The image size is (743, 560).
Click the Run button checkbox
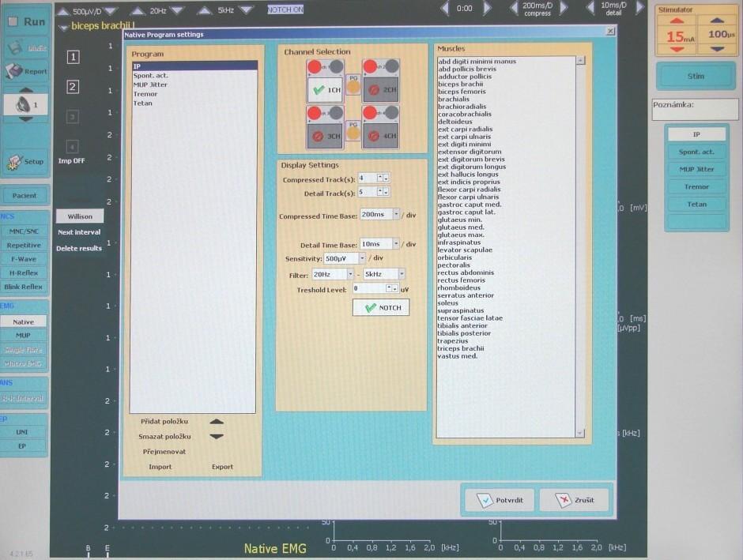click(13, 21)
